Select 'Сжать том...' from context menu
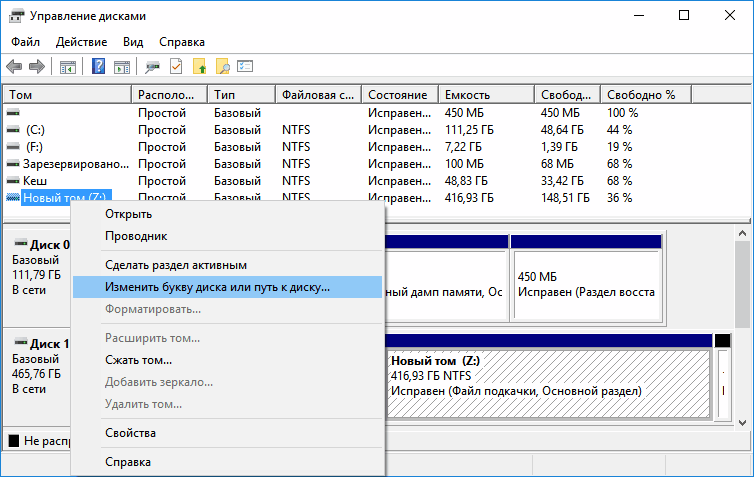Screen dimensions: 754x477 pos(138,359)
